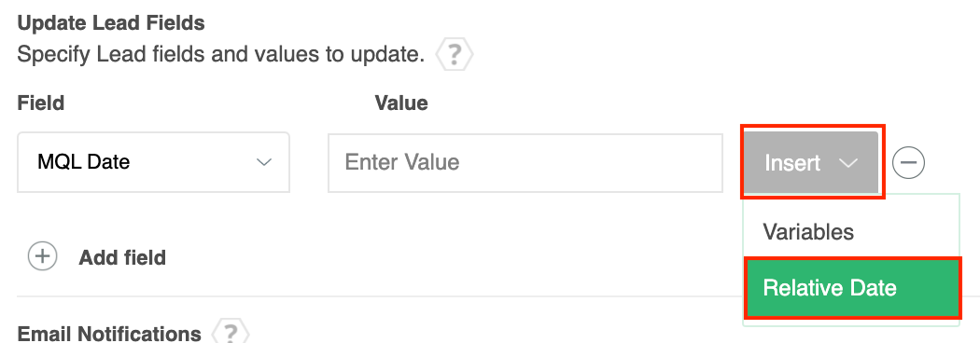Expand chevron arrow inside MQL Date selector

pos(264,162)
